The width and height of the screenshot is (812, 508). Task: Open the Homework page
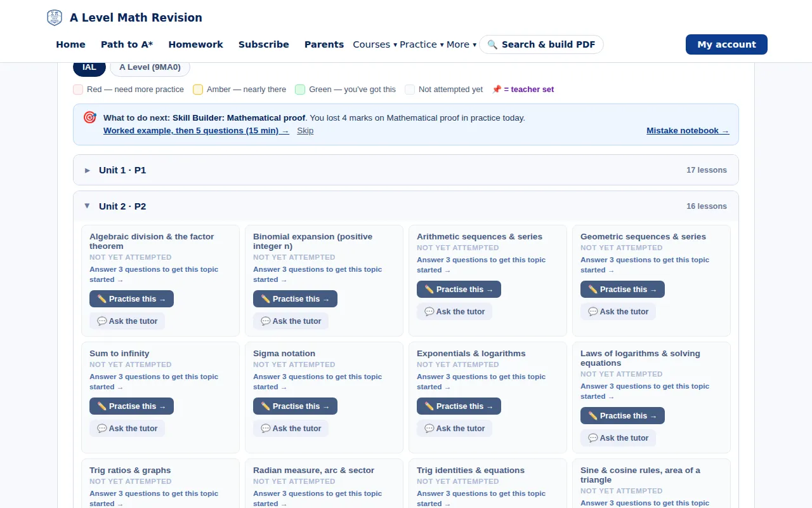[195, 44]
